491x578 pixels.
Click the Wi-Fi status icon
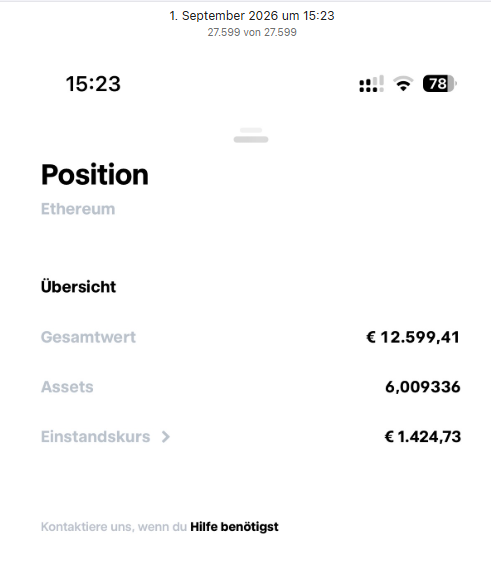pos(403,84)
